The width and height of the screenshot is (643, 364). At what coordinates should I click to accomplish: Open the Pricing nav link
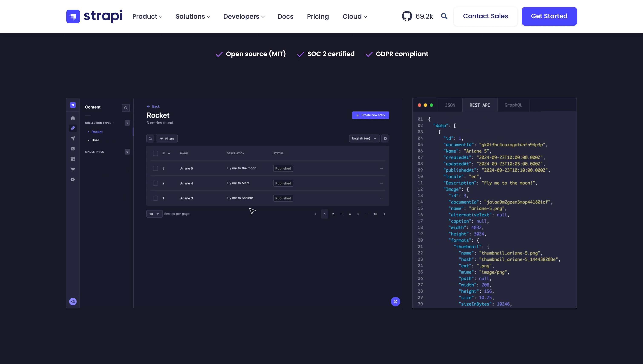pos(318,17)
